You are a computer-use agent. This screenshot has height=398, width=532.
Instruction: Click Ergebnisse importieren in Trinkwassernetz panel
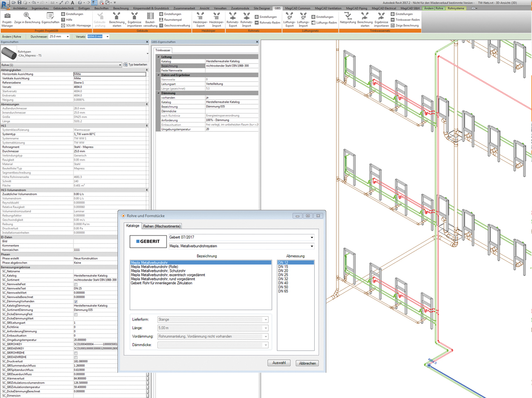point(381,20)
